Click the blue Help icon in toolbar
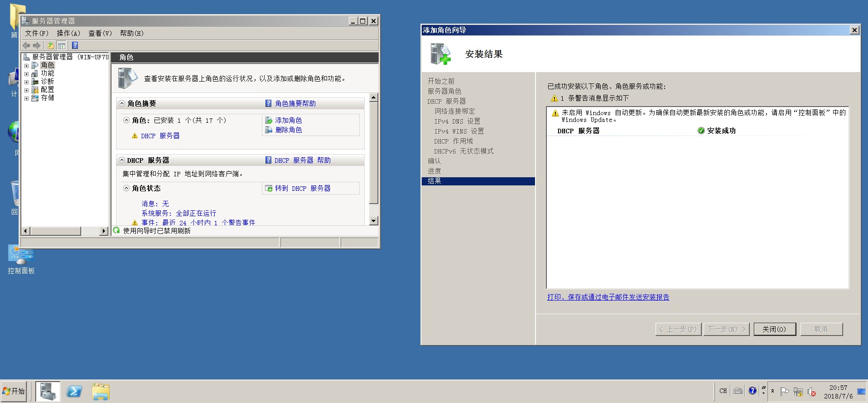This screenshot has width=868, height=403. coord(75,45)
